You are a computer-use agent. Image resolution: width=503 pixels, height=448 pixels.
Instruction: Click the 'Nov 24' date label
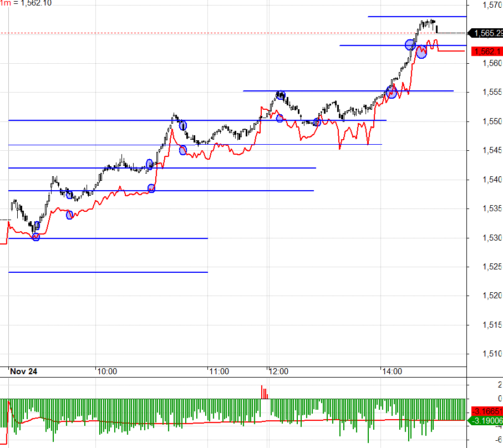[23, 371]
